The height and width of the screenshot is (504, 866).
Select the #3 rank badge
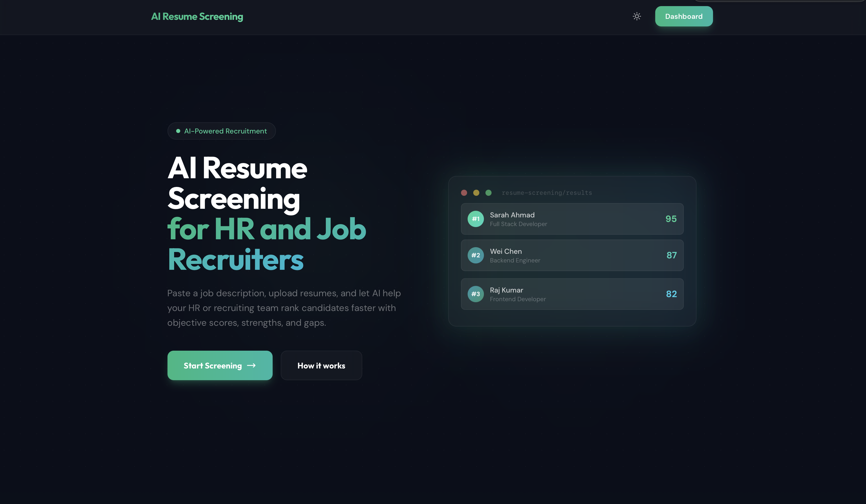point(476,294)
